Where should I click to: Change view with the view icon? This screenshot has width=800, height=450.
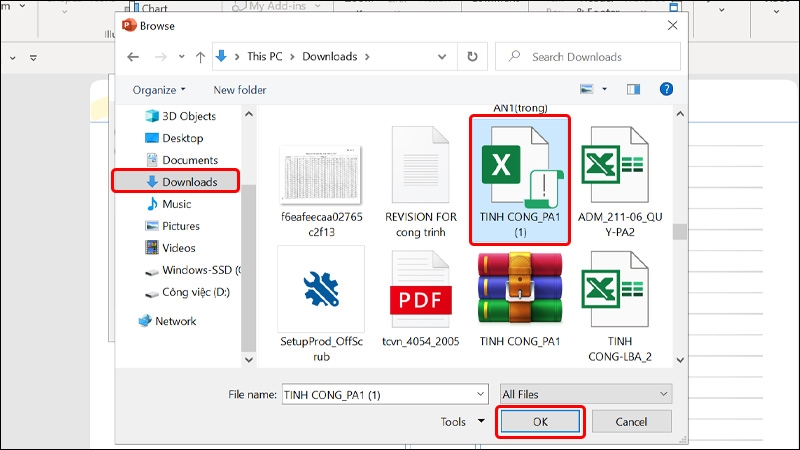(x=587, y=89)
